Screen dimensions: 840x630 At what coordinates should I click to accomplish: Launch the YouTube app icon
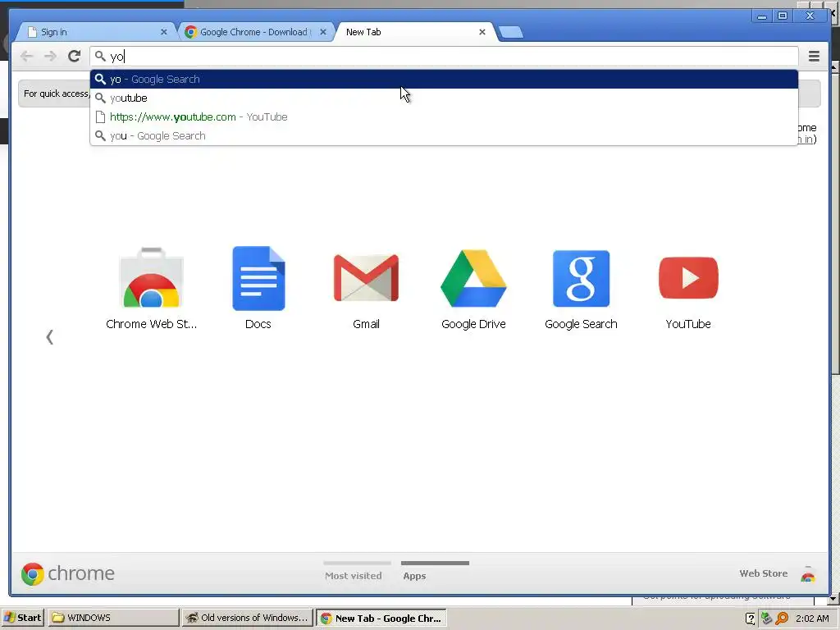click(x=688, y=278)
